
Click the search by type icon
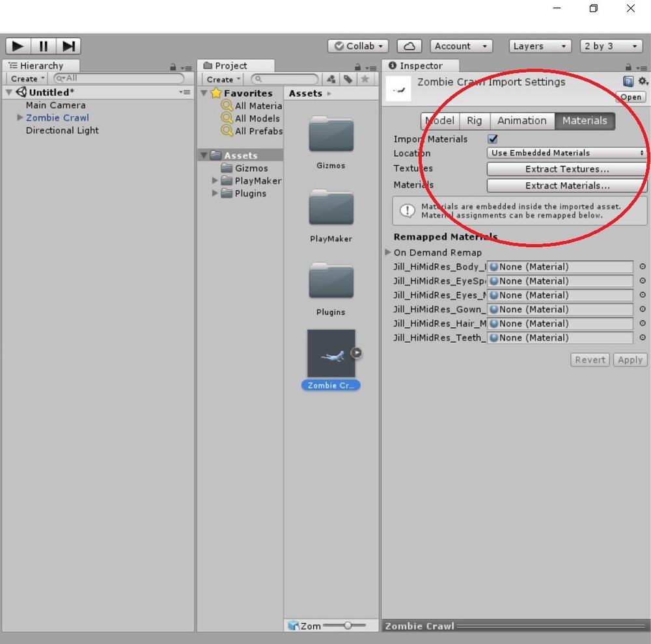click(x=331, y=79)
